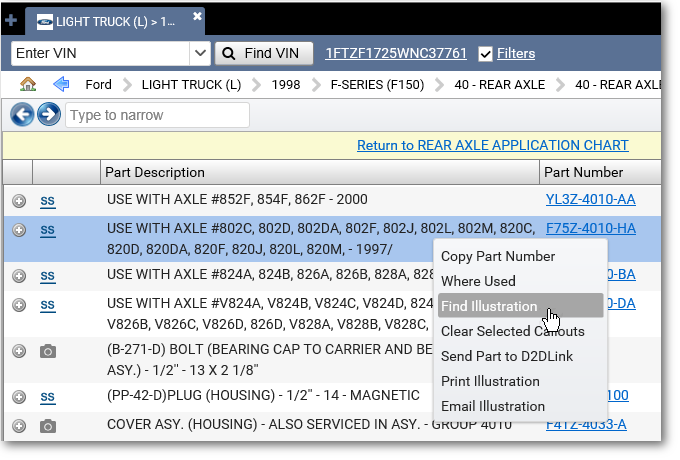Open the Enter VIN dropdown arrow
The image size is (680, 460).
coord(200,53)
